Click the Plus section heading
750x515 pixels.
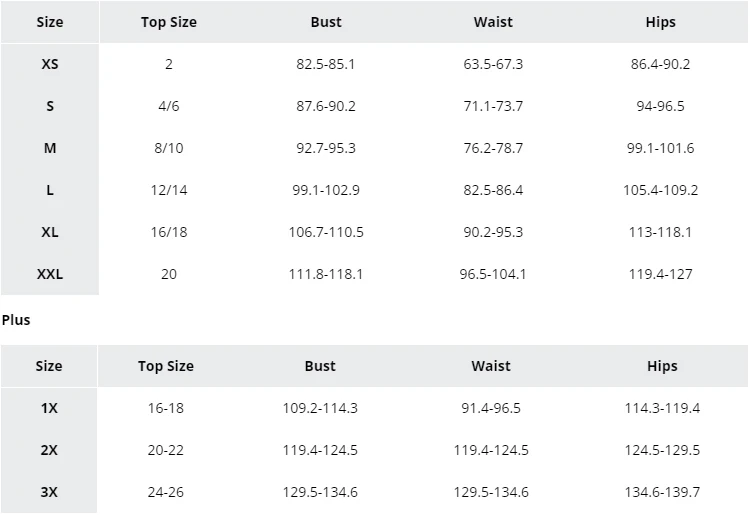(16, 320)
